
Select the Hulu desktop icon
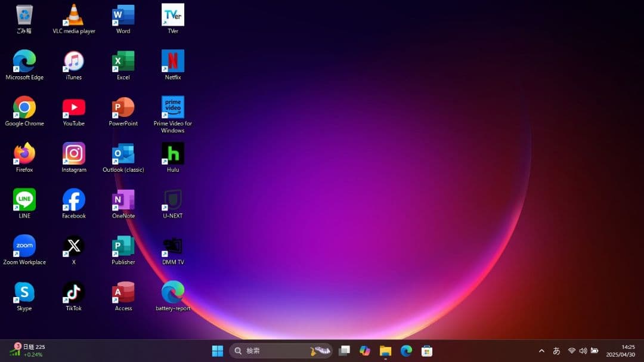tap(173, 154)
